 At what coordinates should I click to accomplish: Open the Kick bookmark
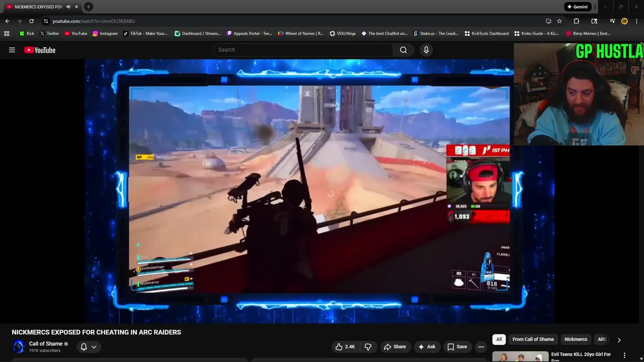27,34
